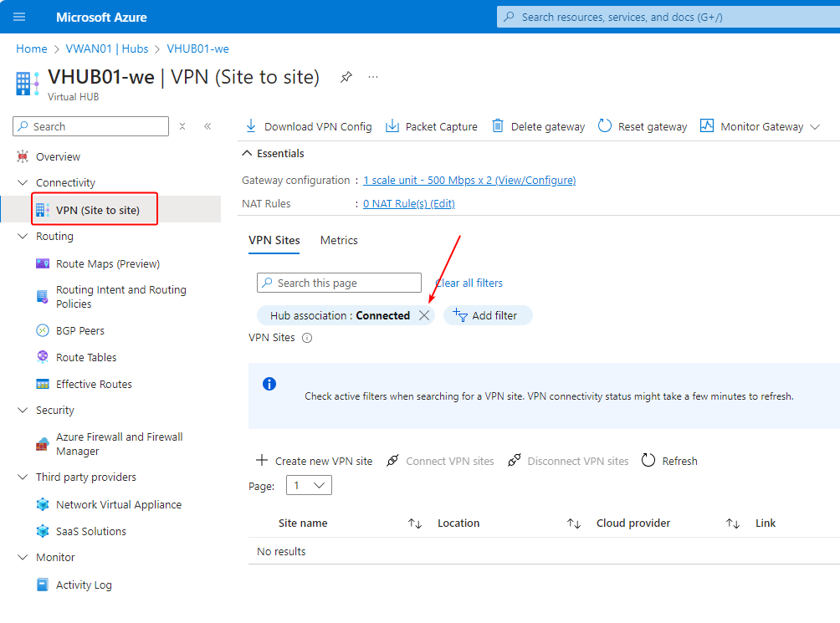The image size is (840, 623).
Task: Clear the sidebar search with the X icon
Action: click(x=182, y=126)
